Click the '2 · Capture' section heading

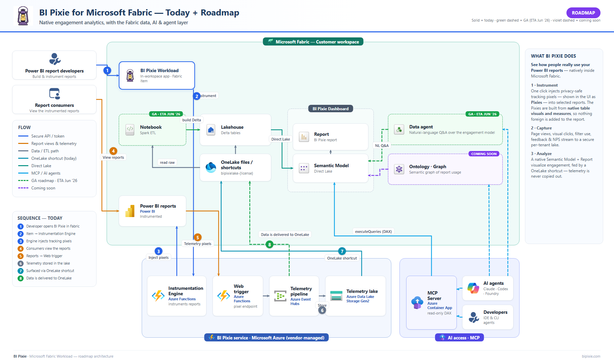(541, 128)
